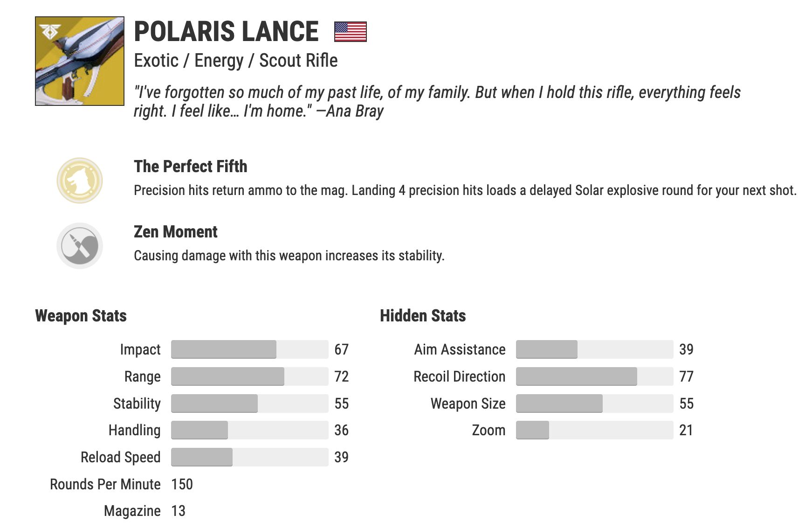Click the Exotic / Energy / Scout Rifle subtitle

tap(235, 61)
